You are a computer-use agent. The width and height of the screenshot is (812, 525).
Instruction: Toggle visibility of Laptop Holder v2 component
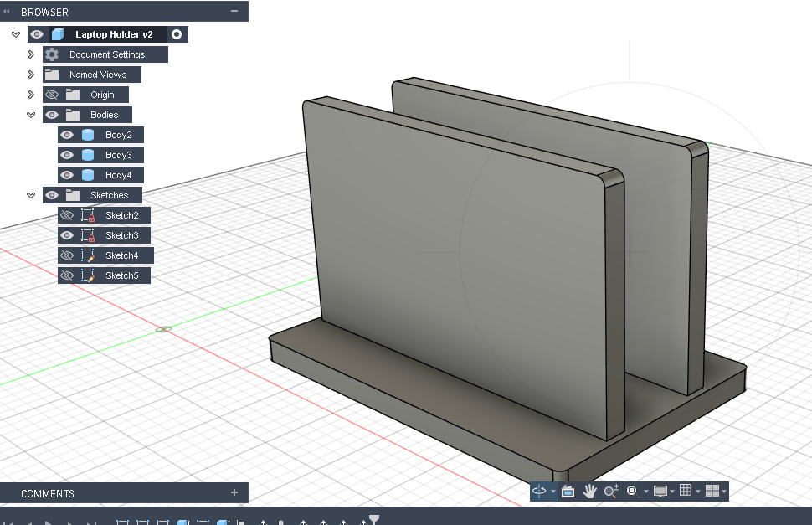point(37,34)
